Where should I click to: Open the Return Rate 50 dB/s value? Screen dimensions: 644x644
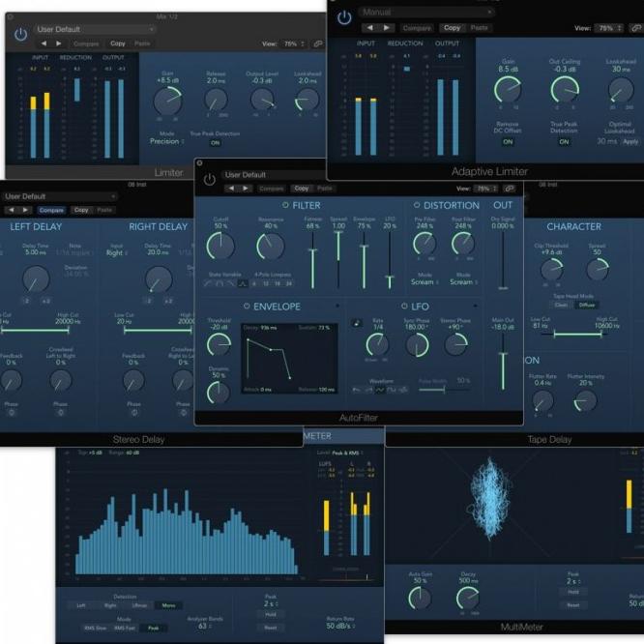coord(340,626)
